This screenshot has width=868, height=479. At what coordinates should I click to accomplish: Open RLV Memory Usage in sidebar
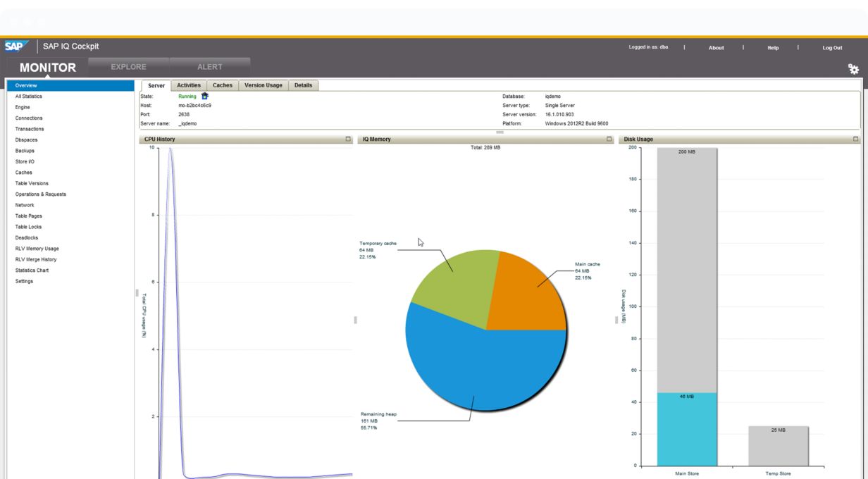37,249
